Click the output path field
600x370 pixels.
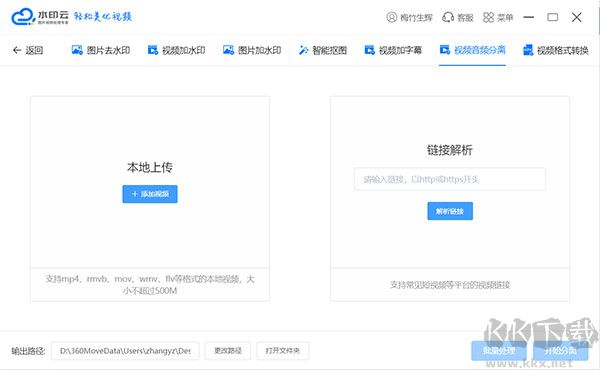point(125,350)
